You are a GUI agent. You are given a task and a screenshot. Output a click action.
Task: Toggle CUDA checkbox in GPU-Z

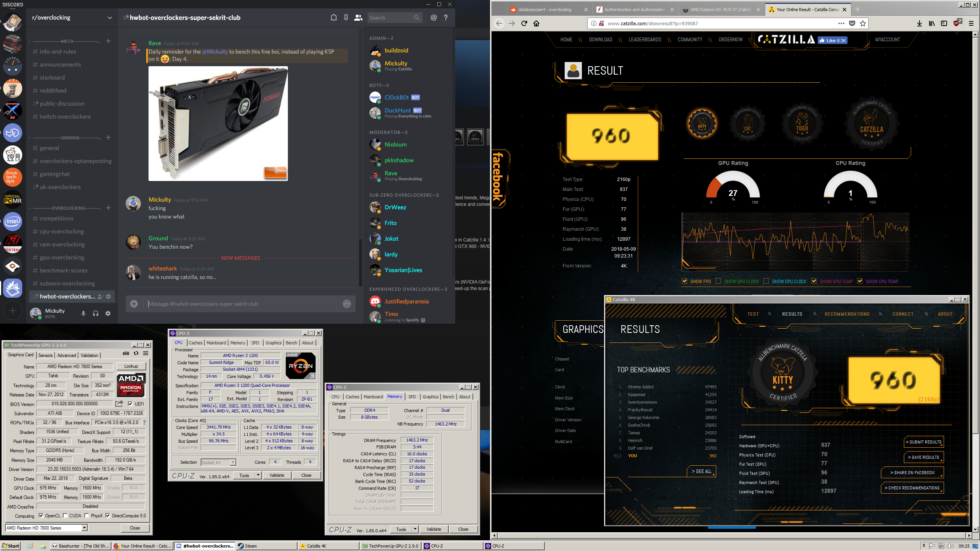pyautogui.click(x=65, y=516)
